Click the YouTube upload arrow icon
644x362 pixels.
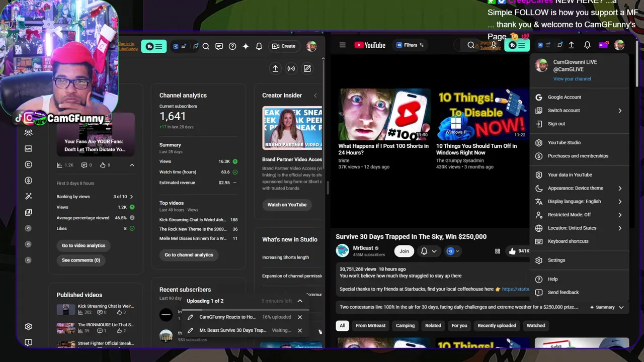pyautogui.click(x=572, y=45)
